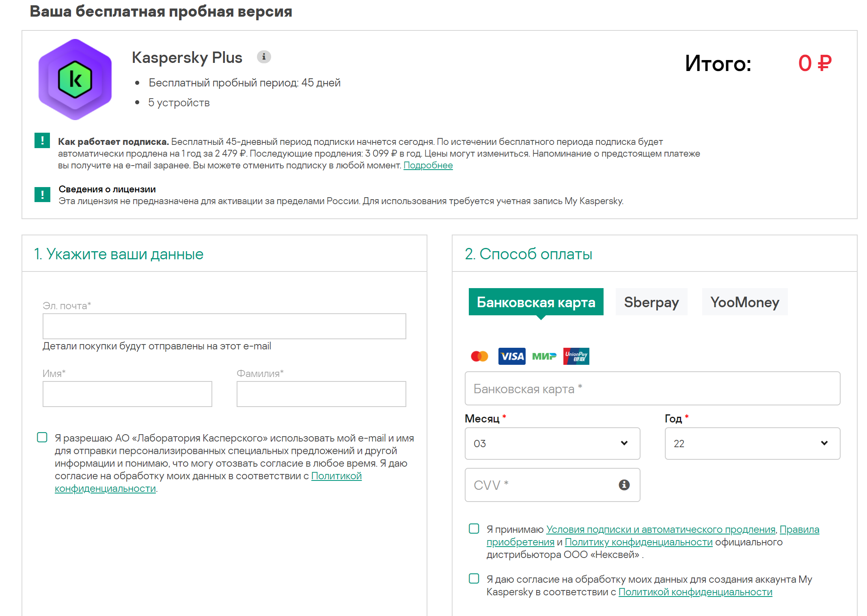Viewport: 867px width, 616px height.
Task: Click the VISA card logo
Action: (x=512, y=356)
